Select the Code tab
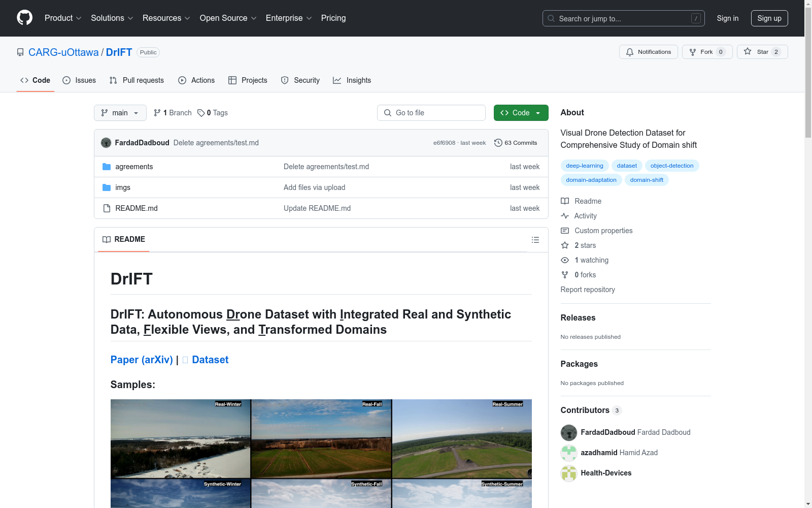The image size is (812, 508). click(x=35, y=80)
